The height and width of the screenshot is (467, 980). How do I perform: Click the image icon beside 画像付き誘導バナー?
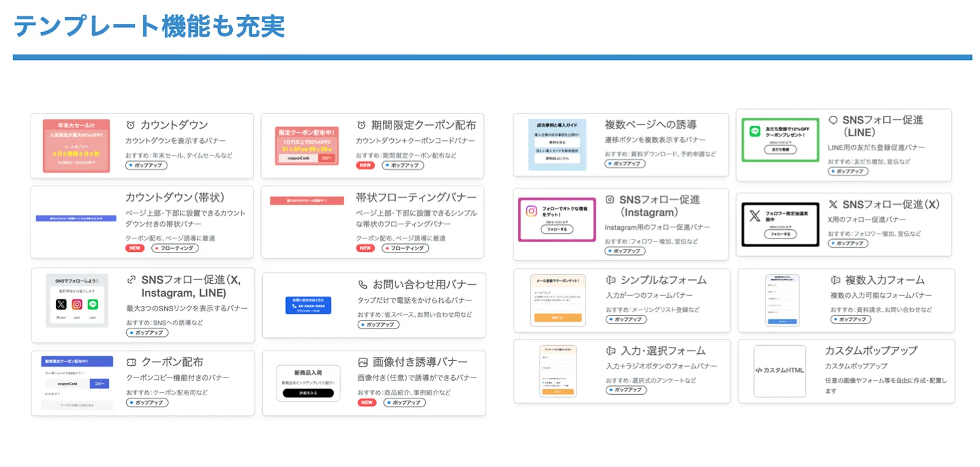[x=363, y=362]
